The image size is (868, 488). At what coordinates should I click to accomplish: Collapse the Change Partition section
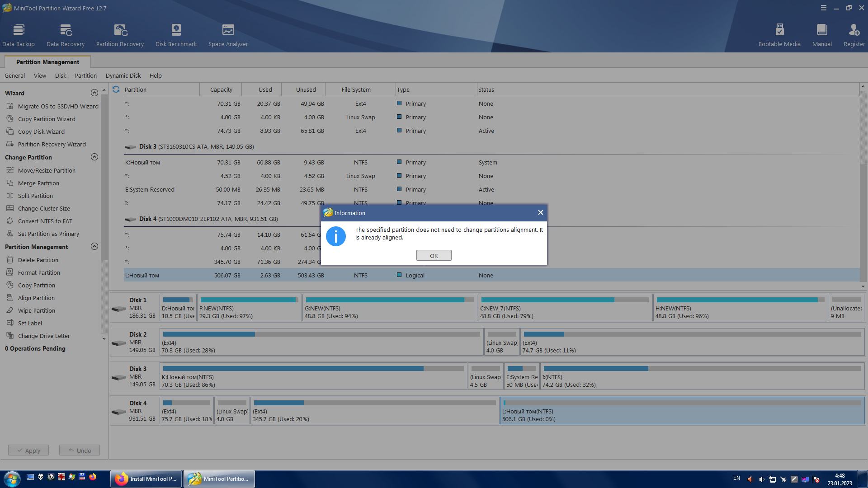tap(94, 157)
